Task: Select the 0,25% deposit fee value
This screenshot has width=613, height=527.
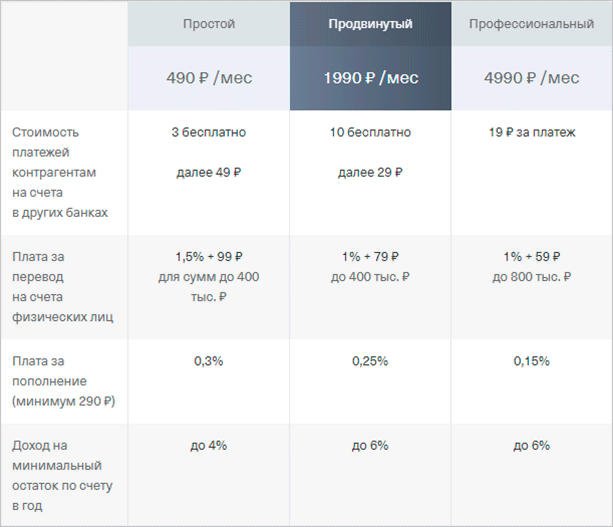Action: coord(370,361)
